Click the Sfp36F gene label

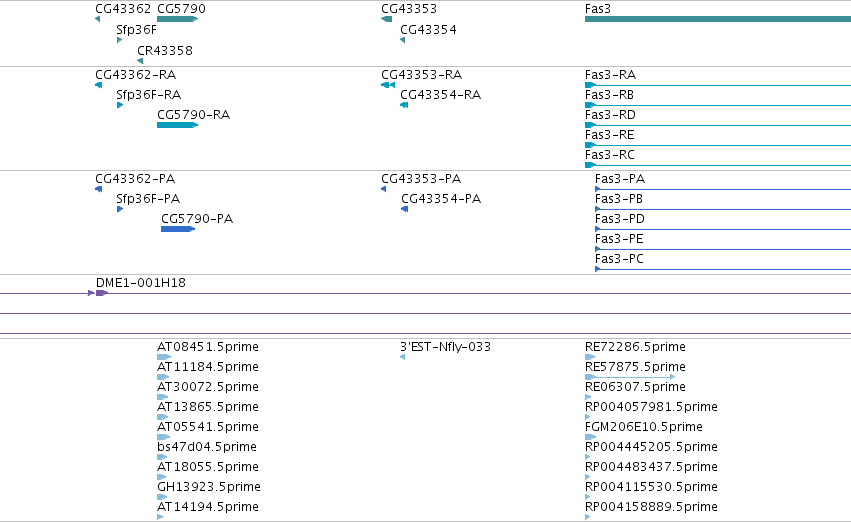pos(136,30)
